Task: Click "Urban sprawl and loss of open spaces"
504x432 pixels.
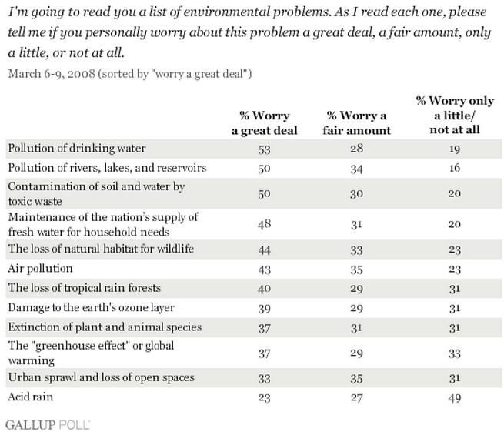Action: point(90,377)
